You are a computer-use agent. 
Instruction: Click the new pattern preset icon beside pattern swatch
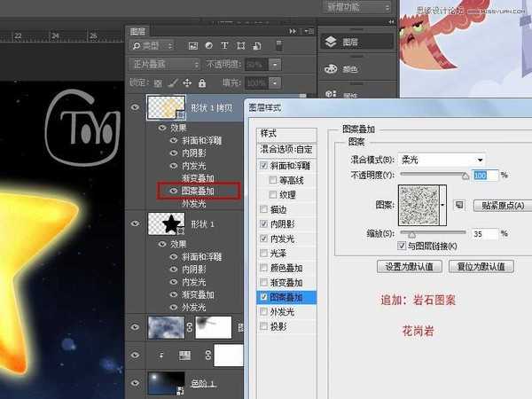tap(459, 205)
